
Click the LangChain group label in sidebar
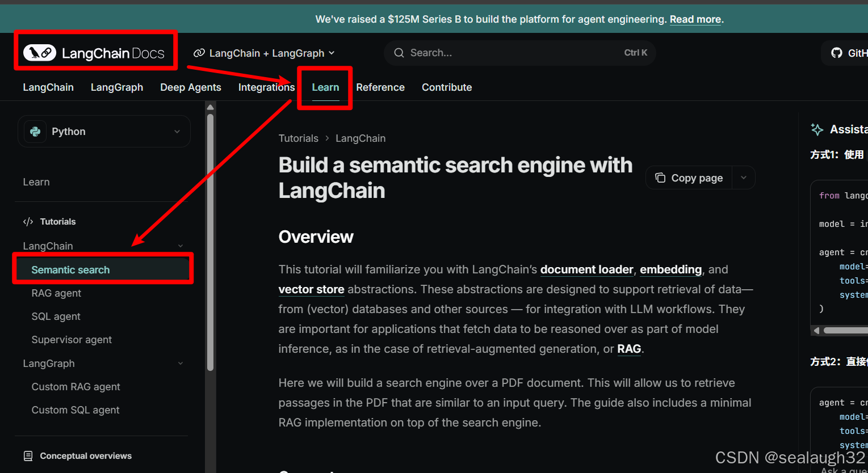point(48,246)
